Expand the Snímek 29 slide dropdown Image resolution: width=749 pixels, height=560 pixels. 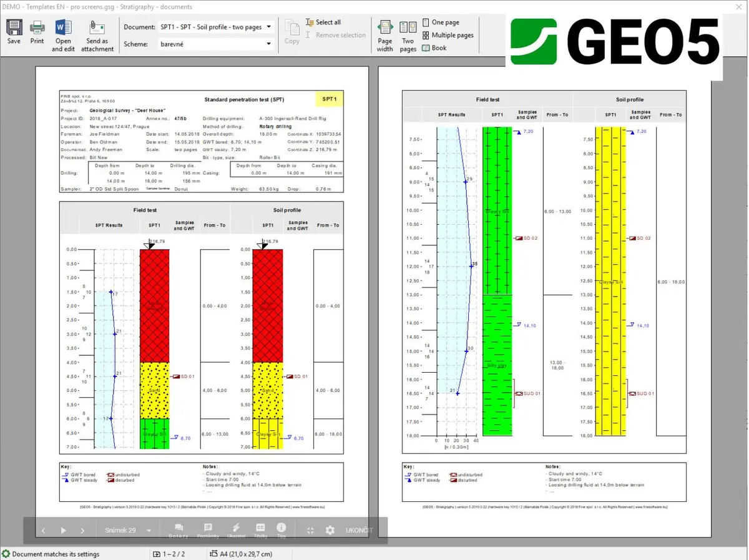149,531
